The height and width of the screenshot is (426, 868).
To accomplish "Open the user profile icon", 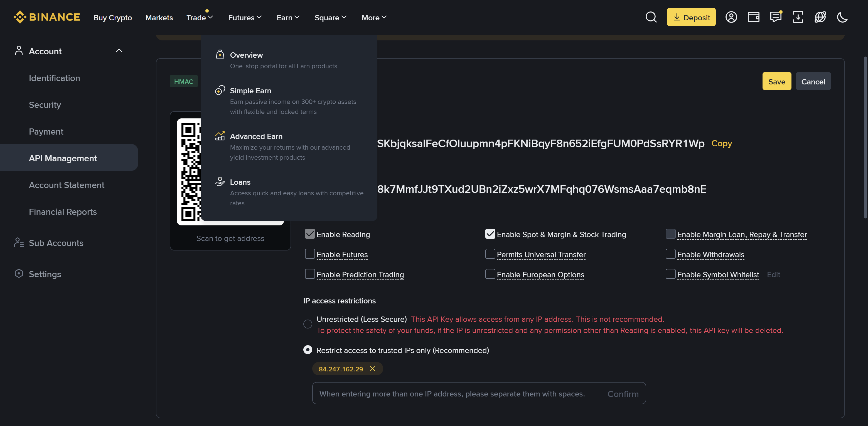I will click(x=731, y=17).
